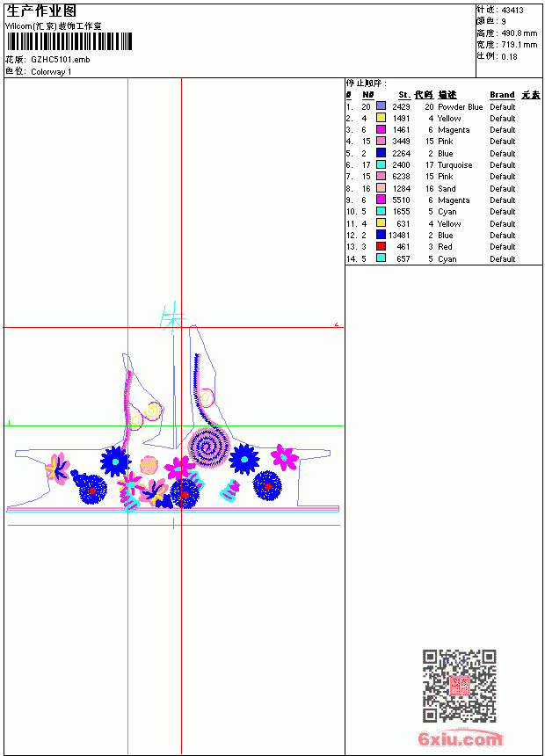This screenshot has height=756, width=545.
Task: Click the stitch count value 43413
Action: pos(512,11)
